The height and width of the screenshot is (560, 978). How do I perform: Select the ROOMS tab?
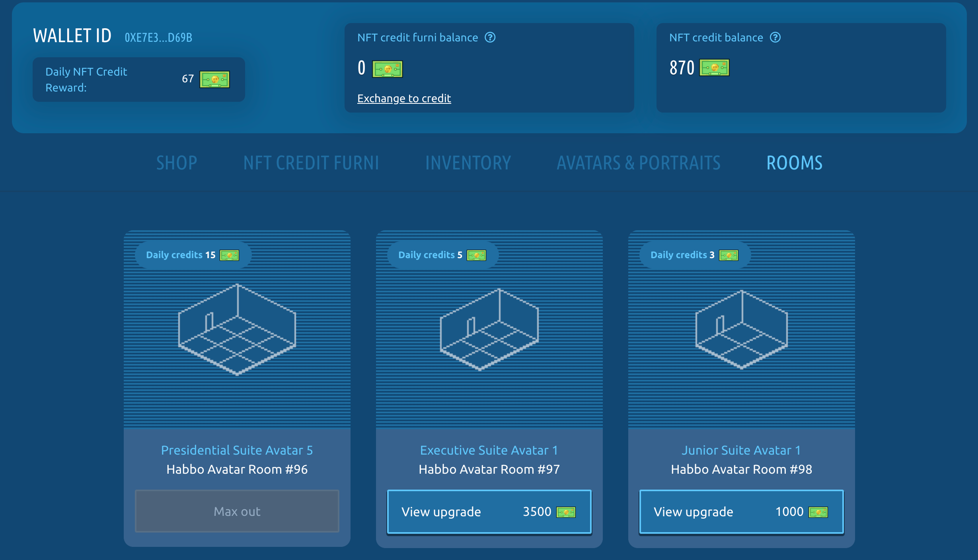[x=795, y=163]
